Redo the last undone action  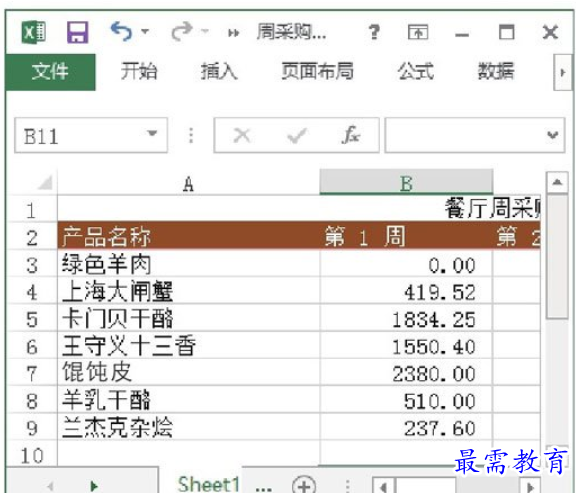point(182,32)
